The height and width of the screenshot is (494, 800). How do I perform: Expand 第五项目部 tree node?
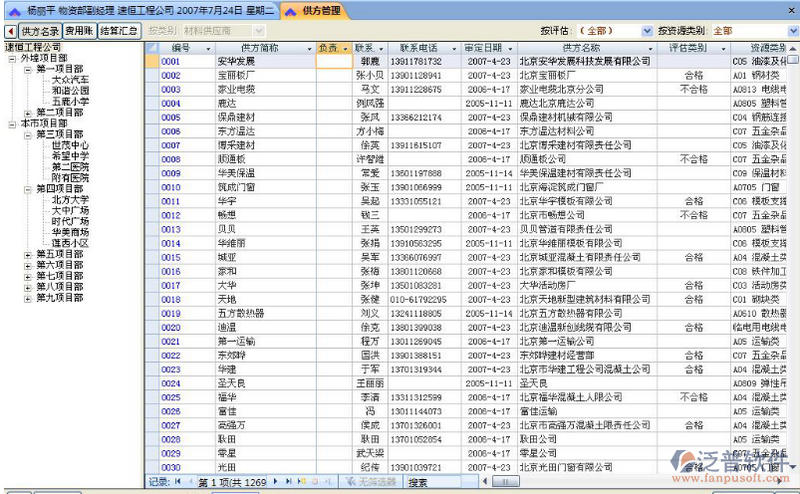pos(27,254)
